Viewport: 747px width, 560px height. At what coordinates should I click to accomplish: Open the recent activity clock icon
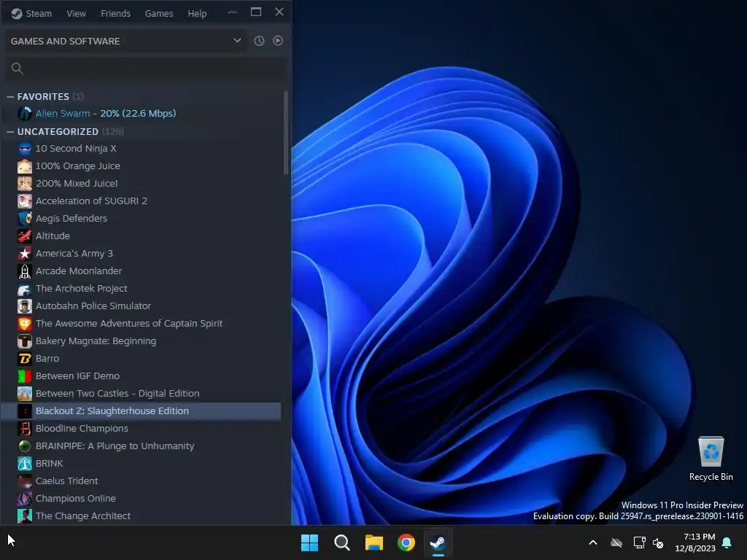259,41
